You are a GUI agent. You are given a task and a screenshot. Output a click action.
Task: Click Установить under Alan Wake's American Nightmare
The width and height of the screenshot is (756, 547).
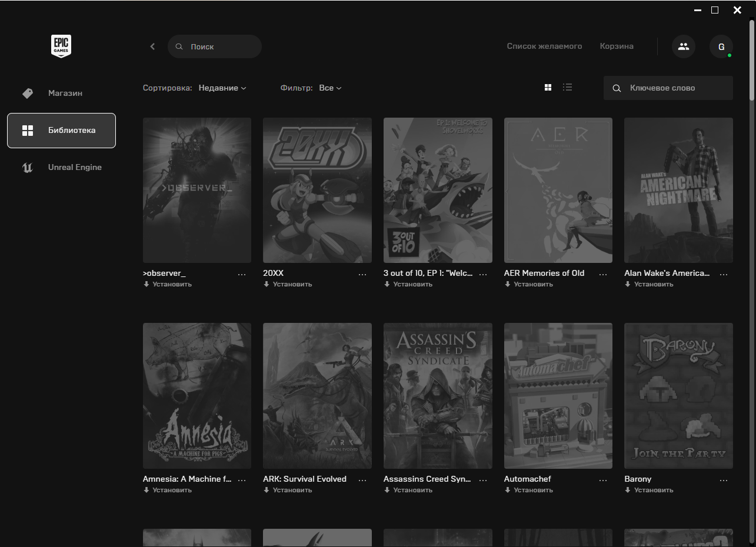(x=649, y=284)
